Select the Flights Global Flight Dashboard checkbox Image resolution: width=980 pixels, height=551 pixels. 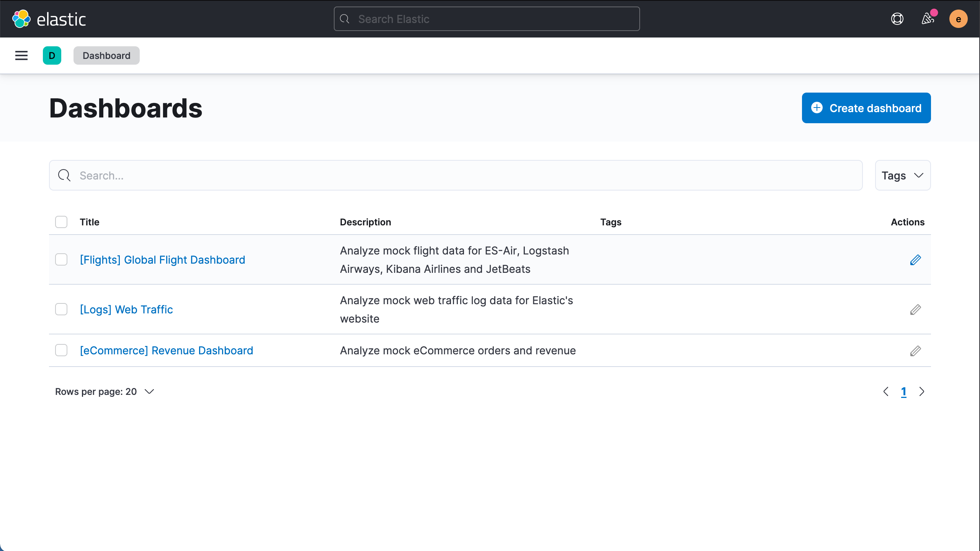pos(61,259)
